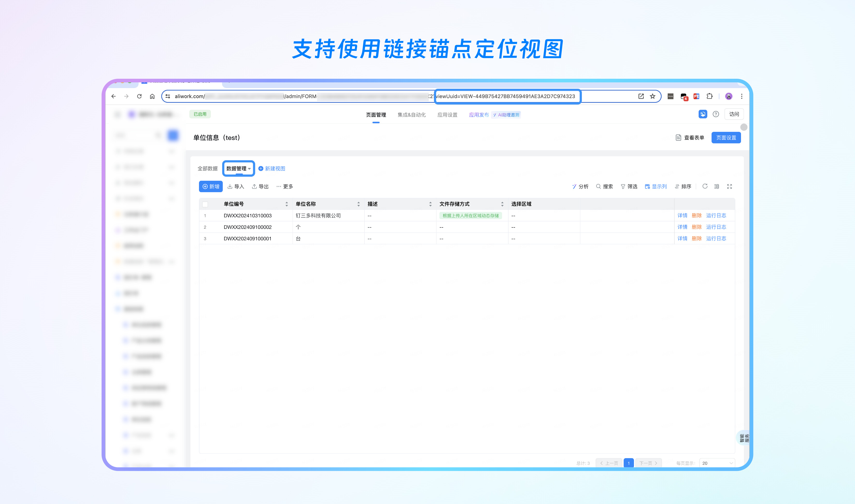Open 详情 for DWXX202410310003
This screenshot has width=855, height=504.
pos(682,216)
